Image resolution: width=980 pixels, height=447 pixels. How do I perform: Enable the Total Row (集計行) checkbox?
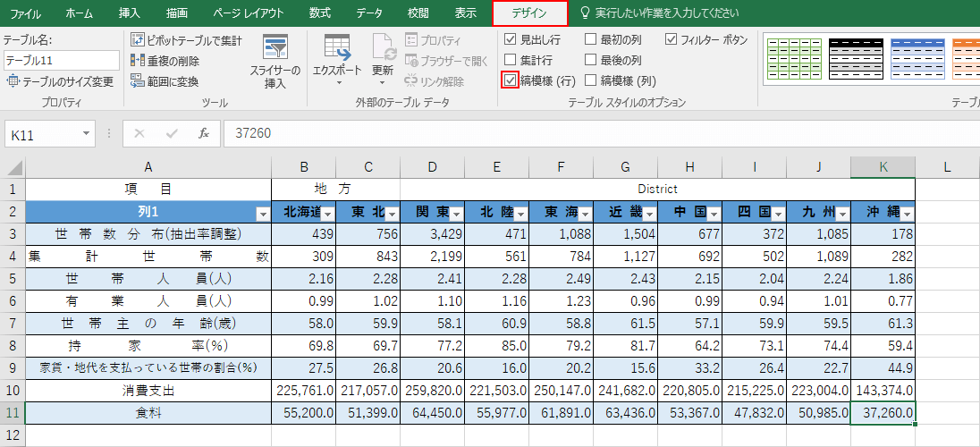tap(510, 60)
